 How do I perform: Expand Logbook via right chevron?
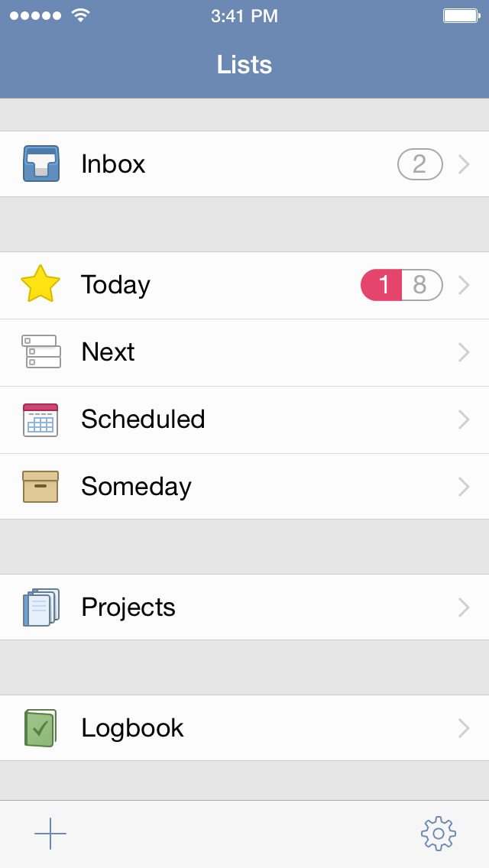[x=463, y=728]
